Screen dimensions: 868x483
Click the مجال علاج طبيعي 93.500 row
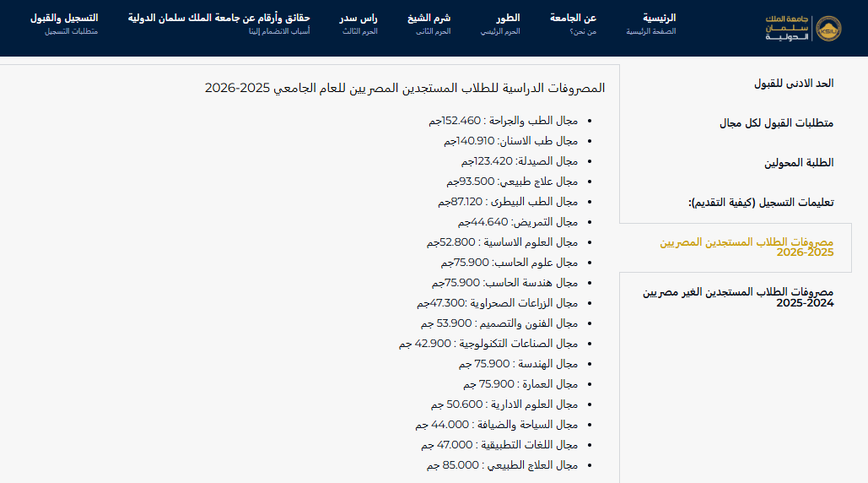[x=512, y=182]
